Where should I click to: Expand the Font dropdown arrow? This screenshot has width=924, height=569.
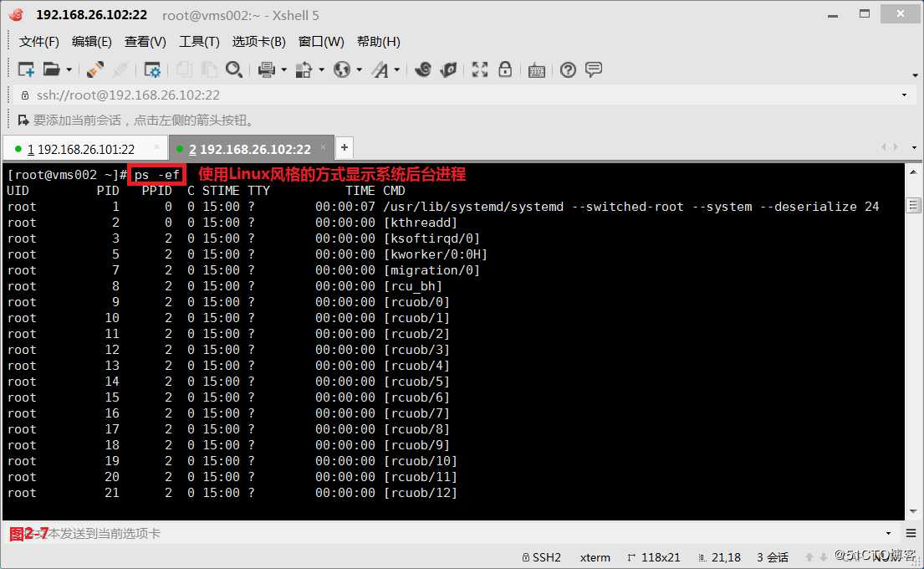396,69
